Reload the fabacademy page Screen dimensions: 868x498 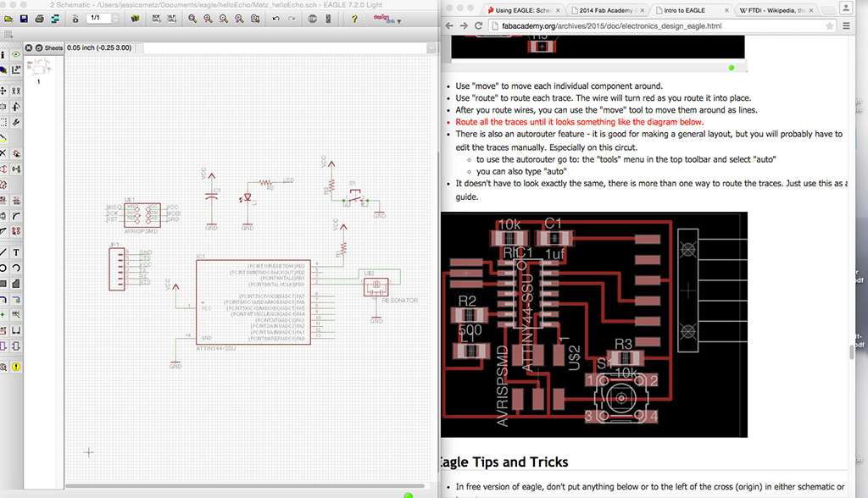478,26
